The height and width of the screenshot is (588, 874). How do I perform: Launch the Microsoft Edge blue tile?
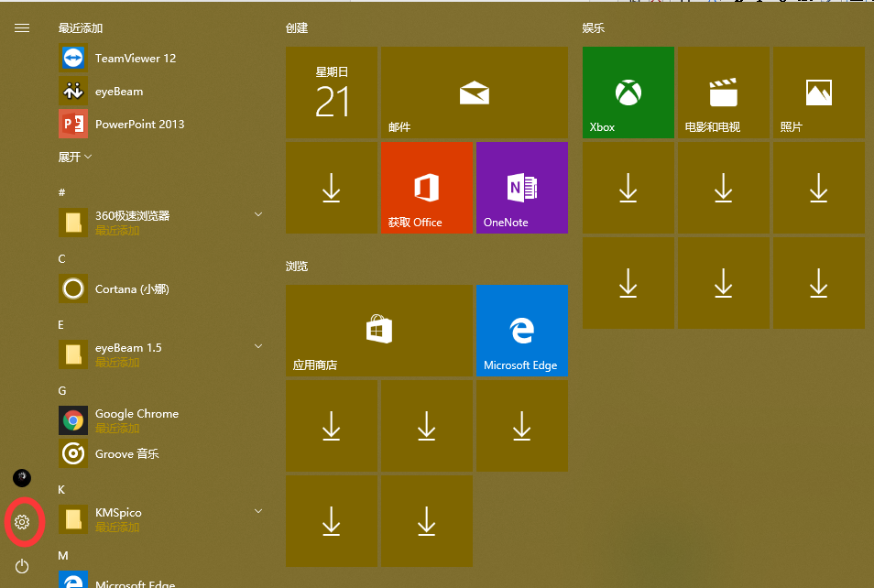coord(522,331)
